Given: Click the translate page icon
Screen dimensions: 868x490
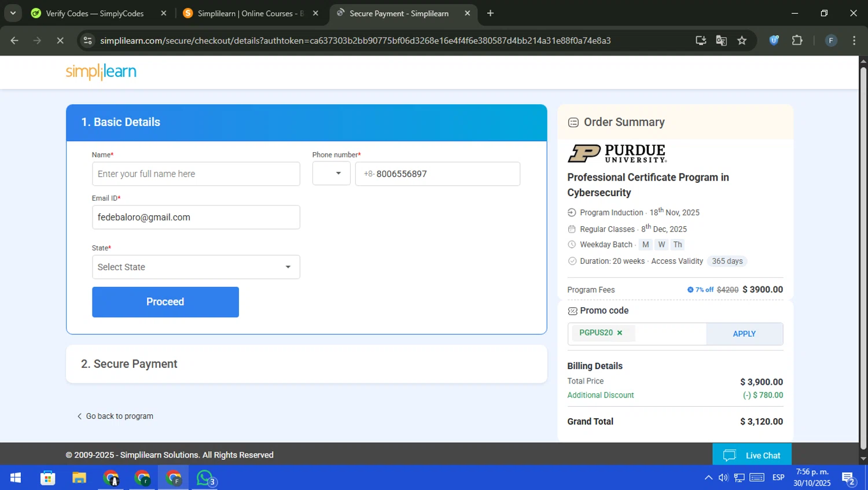Looking at the screenshot, I should pyautogui.click(x=722, y=40).
